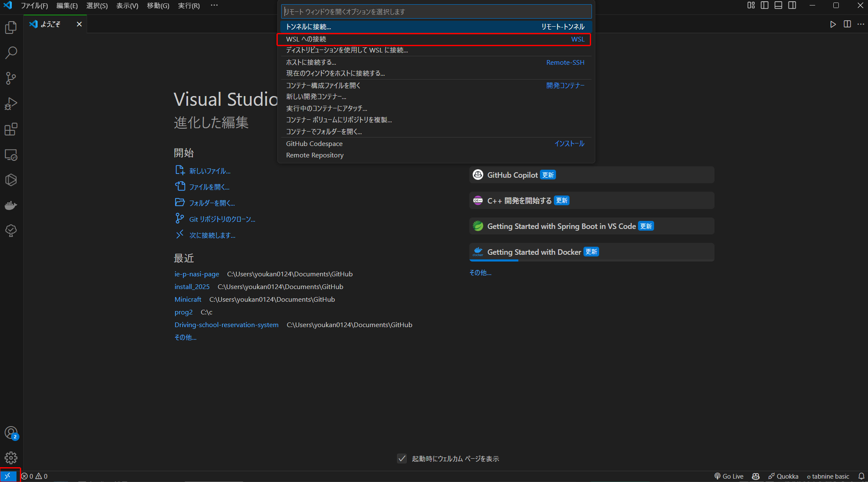
Task: Open the notifications bell icon
Action: coord(861,476)
